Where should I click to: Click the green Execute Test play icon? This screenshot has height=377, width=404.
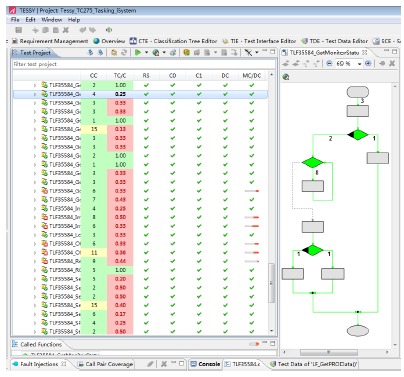[138, 52]
